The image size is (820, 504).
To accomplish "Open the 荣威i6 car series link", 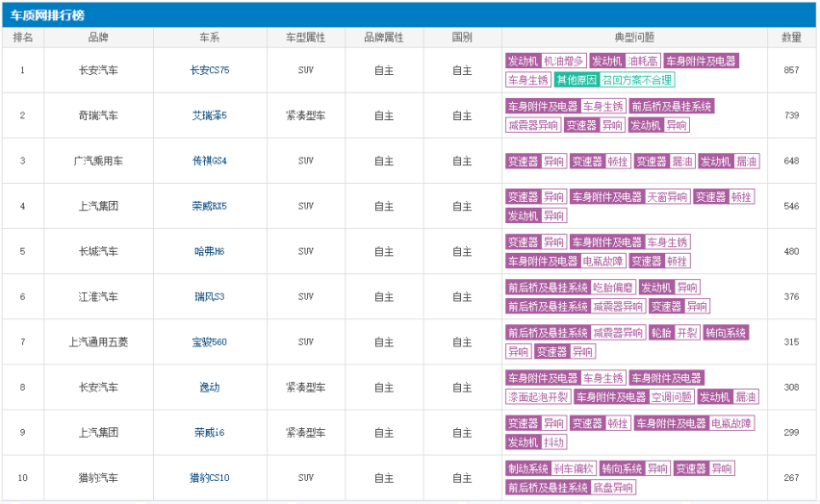I will coord(209,433).
